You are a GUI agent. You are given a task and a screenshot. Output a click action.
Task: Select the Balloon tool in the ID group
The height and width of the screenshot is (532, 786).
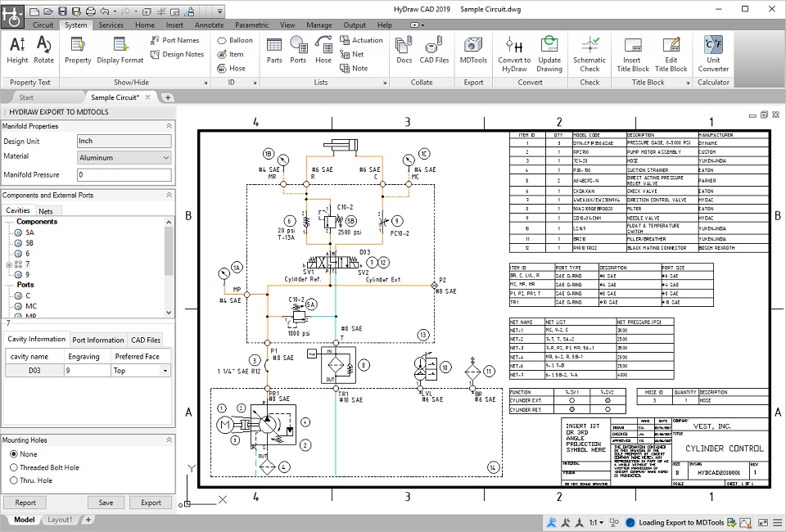[x=235, y=39]
